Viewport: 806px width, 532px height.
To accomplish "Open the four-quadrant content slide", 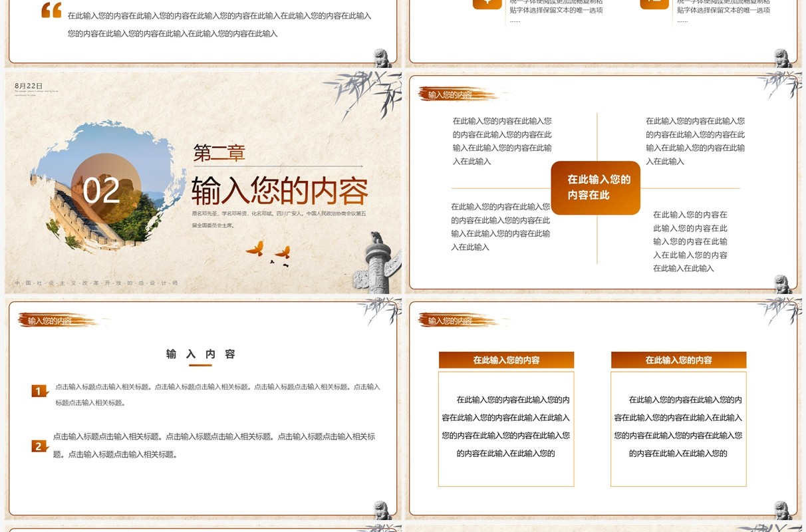I will click(x=603, y=182).
